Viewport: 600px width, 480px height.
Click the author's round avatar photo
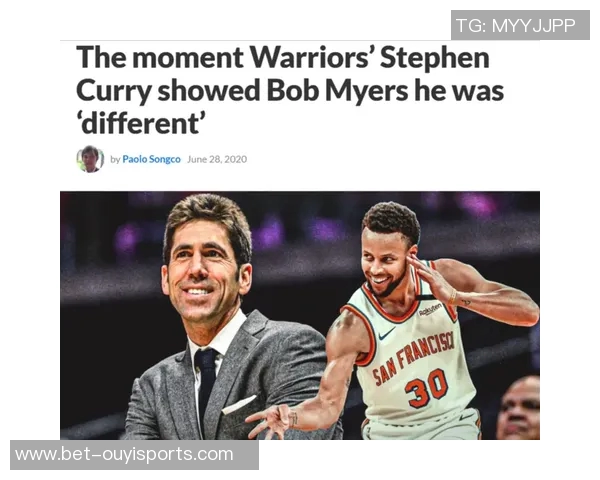click(90, 159)
